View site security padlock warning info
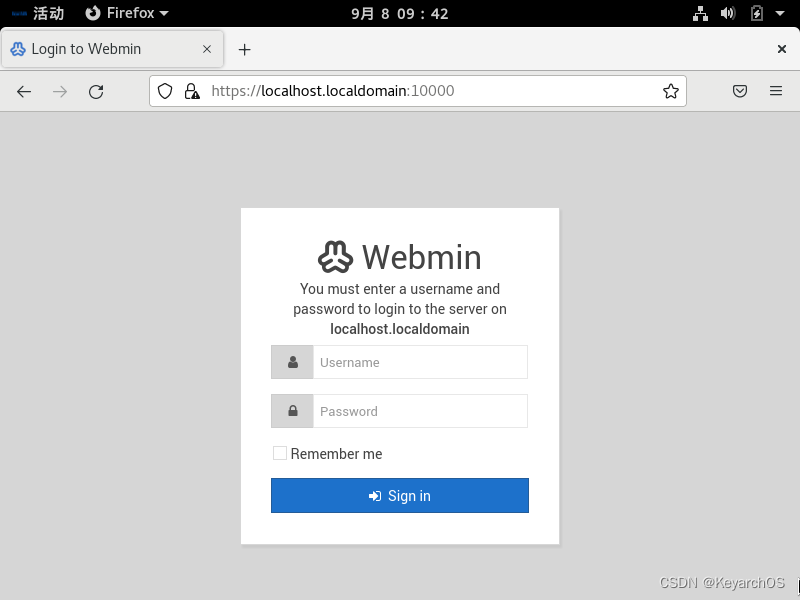Image resolution: width=800 pixels, height=600 pixels. pos(192,91)
